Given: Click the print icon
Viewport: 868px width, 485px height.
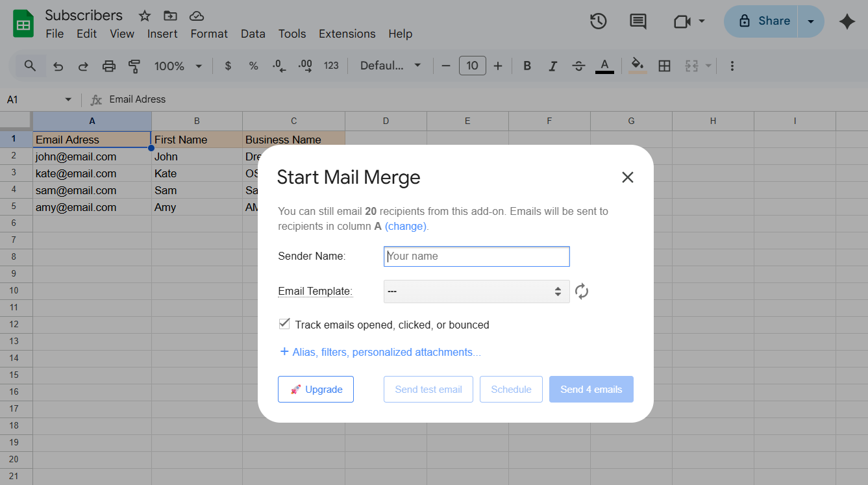Looking at the screenshot, I should point(108,66).
